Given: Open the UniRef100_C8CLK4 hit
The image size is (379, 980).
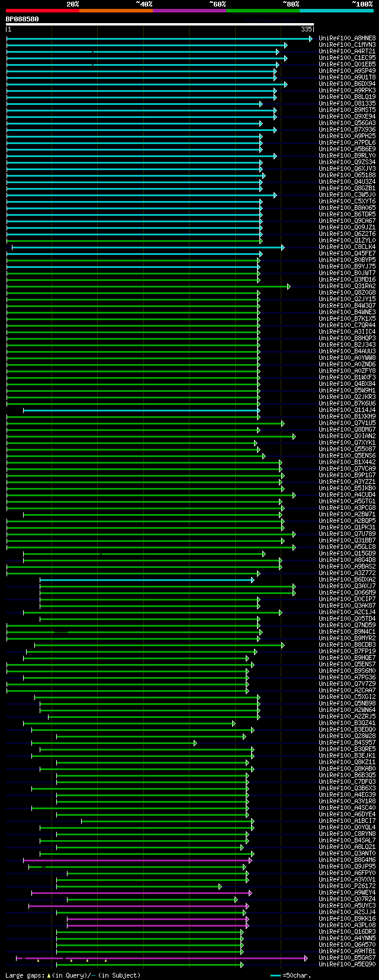Looking at the screenshot, I should pyautogui.click(x=347, y=247).
